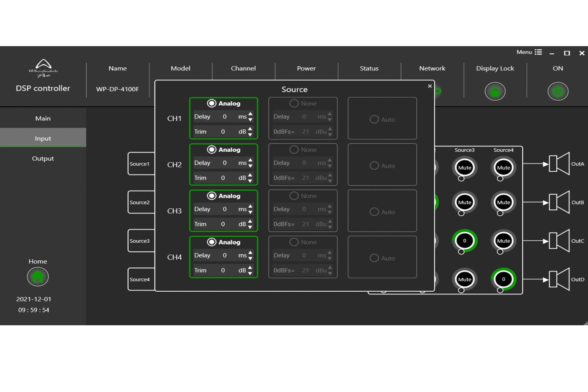Select Analog radio button for CH3

coord(212,196)
